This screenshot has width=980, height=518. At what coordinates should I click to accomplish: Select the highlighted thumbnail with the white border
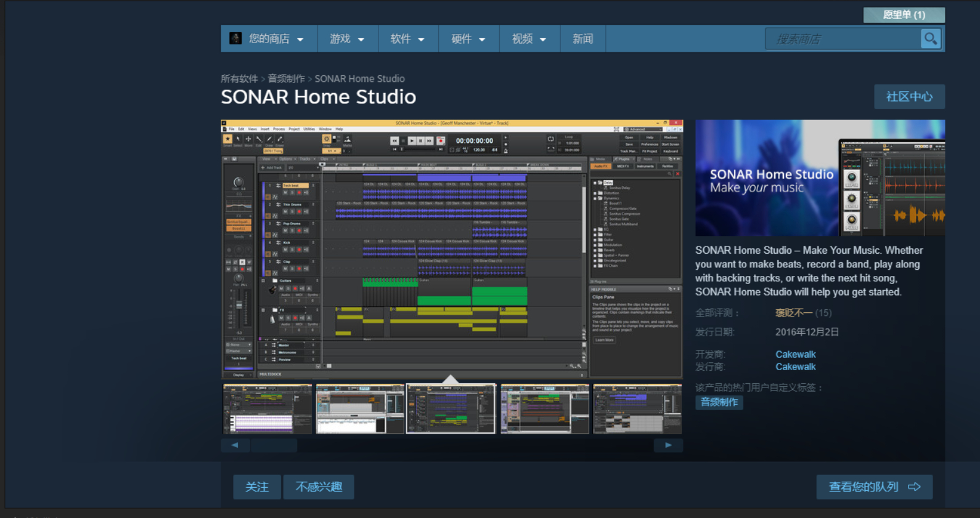click(x=451, y=409)
